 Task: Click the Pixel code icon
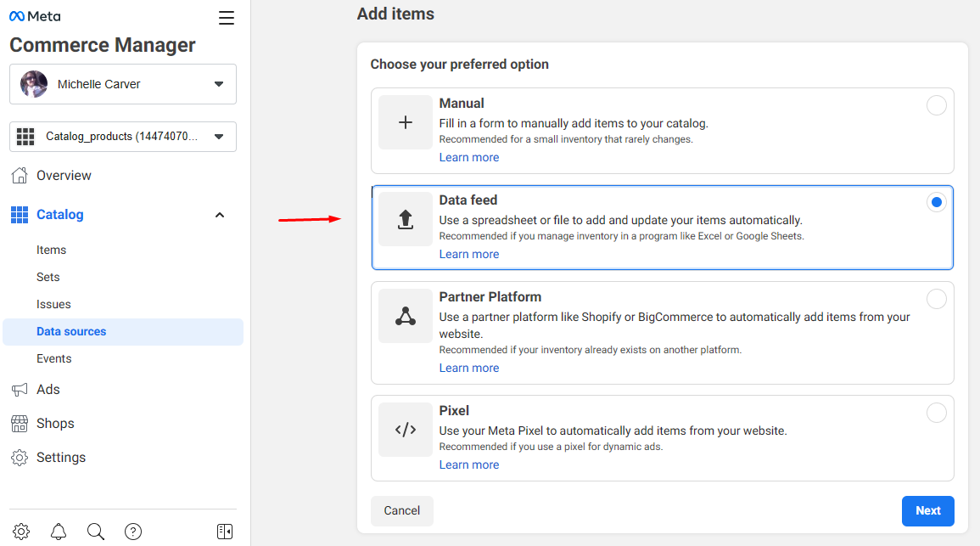pos(406,430)
